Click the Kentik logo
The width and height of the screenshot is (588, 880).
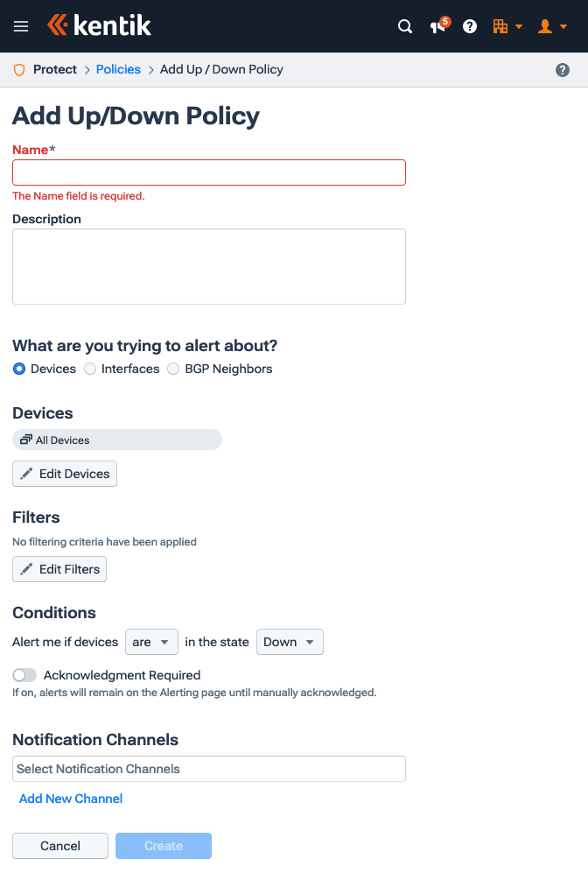(x=99, y=25)
